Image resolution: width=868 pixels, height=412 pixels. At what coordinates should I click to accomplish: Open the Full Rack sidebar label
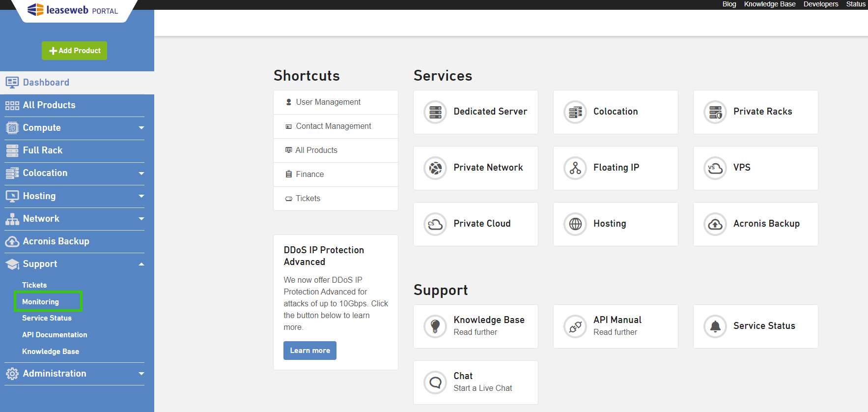[x=43, y=150]
